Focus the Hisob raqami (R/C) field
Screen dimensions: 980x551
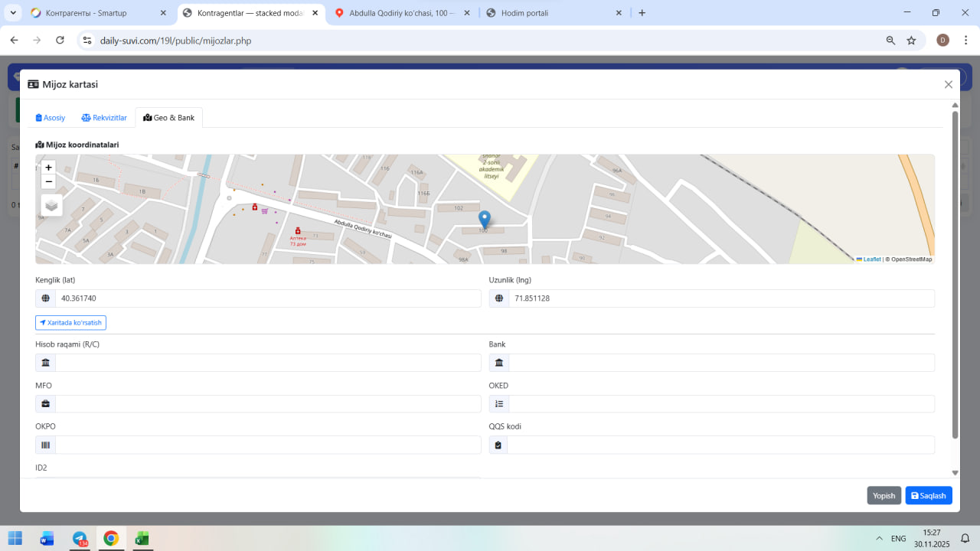pos(268,363)
